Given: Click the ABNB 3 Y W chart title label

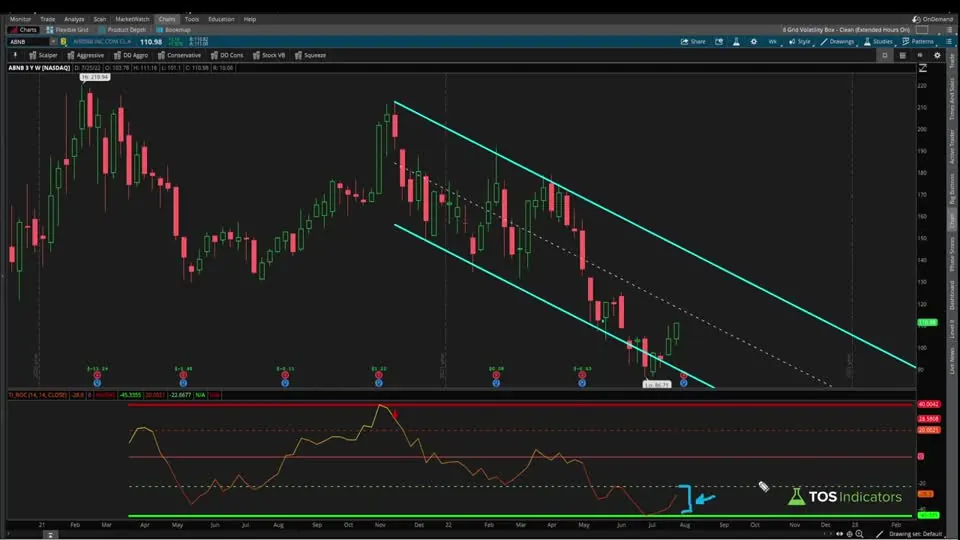Looking at the screenshot, I should [x=39, y=68].
